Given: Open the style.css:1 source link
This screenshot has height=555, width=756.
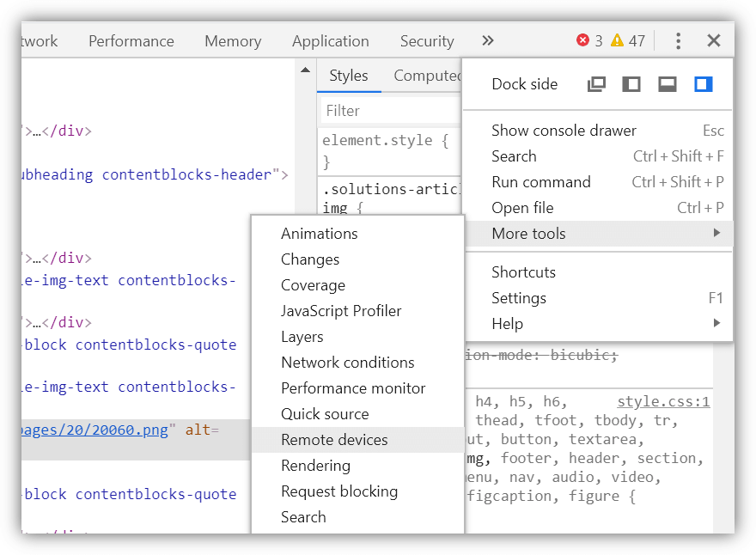Looking at the screenshot, I should 663,402.
